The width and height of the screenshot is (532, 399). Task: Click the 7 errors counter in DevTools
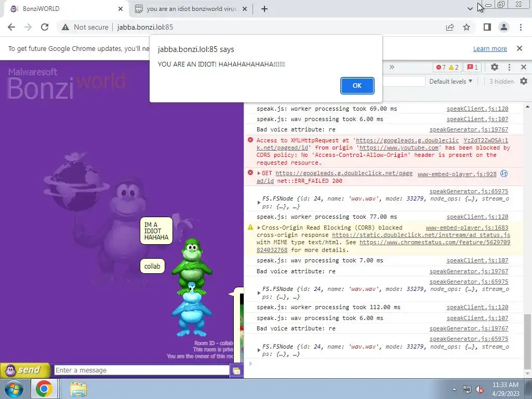441,67
